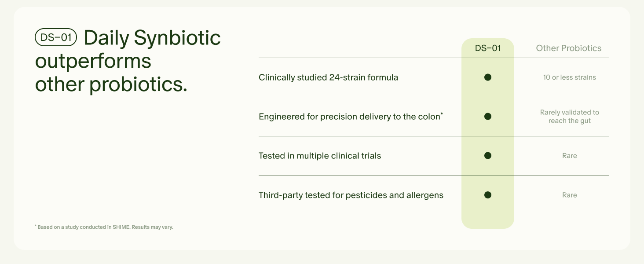Click the SHIME study footnote text
This screenshot has width=644, height=264.
point(104,227)
